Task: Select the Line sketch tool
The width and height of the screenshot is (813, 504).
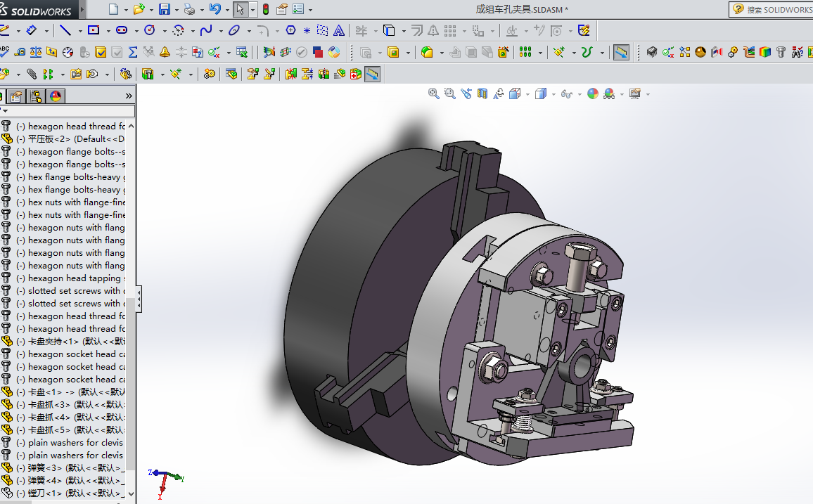Action: pyautogui.click(x=65, y=30)
